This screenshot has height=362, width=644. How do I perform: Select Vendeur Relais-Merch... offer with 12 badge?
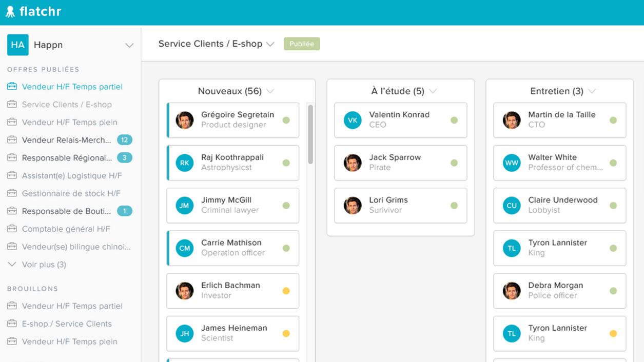[66, 140]
